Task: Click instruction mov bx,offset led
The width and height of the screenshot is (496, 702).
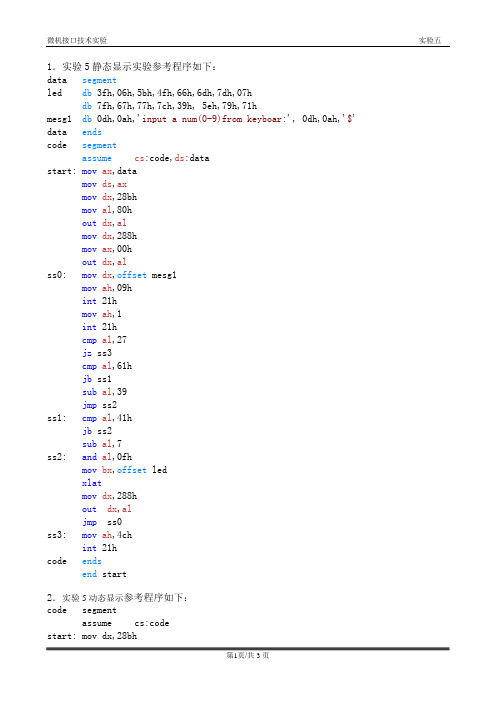Action: tap(124, 470)
